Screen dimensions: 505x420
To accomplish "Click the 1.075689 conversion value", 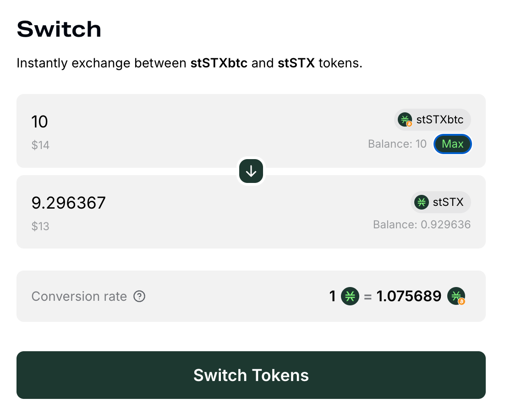I will coord(409,296).
